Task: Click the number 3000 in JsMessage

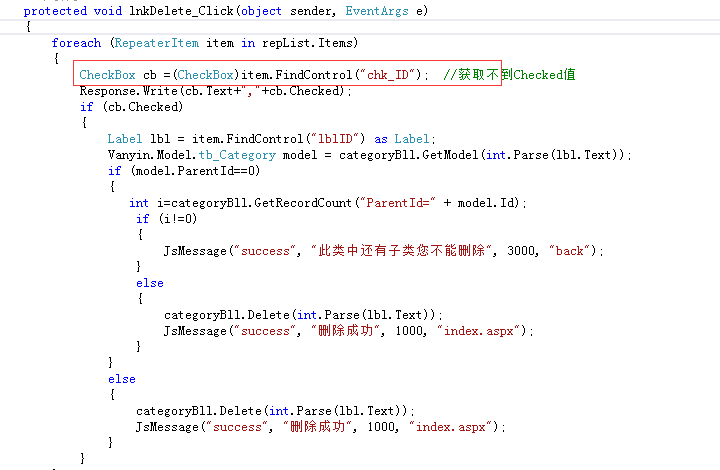Action: (x=521, y=251)
